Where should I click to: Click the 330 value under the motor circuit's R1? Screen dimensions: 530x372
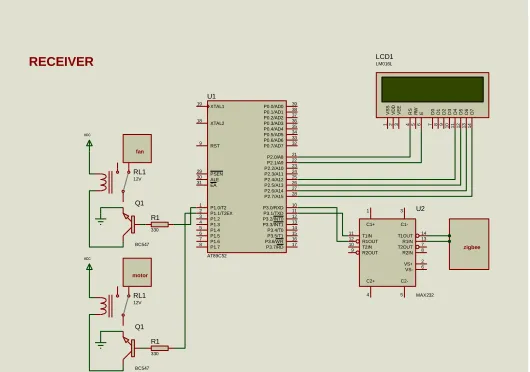click(x=154, y=354)
